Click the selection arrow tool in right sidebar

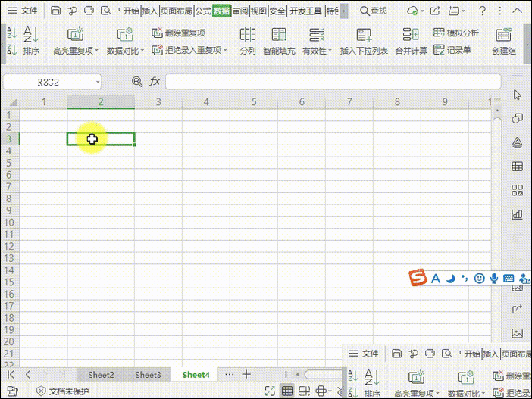tap(517, 95)
